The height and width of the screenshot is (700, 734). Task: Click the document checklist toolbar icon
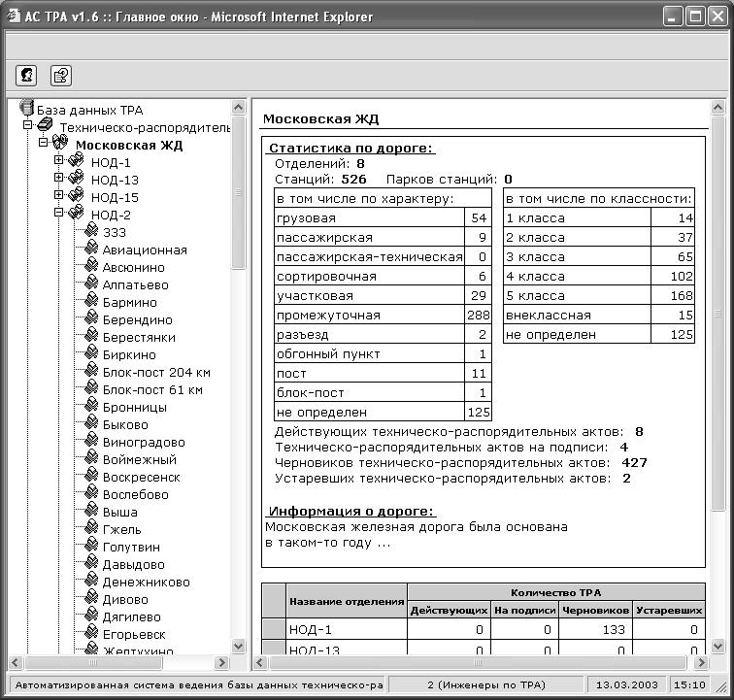point(61,76)
